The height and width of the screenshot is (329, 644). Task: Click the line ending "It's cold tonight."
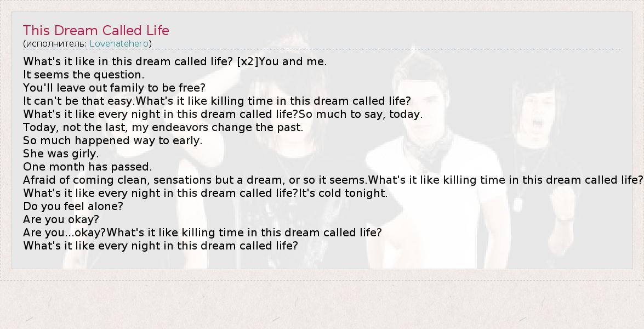tap(205, 193)
